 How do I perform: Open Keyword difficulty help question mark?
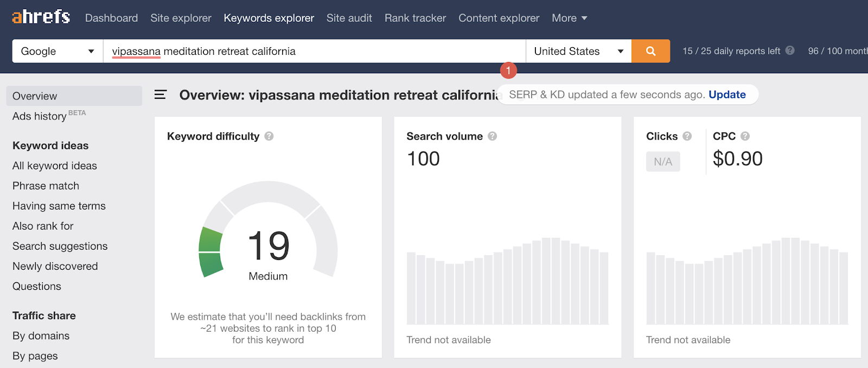[269, 136]
